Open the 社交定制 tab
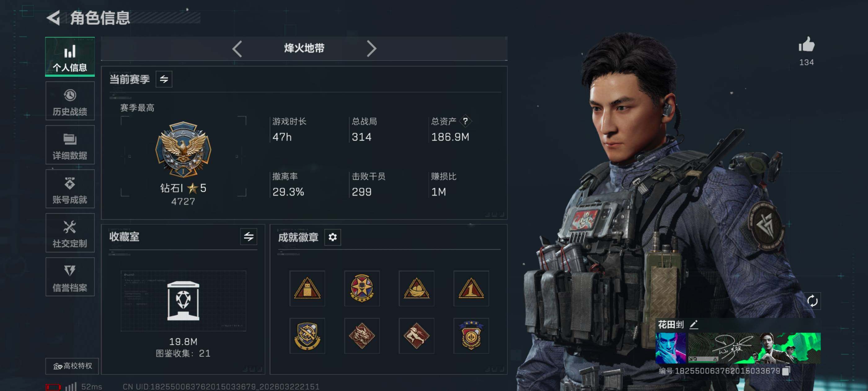Image resolution: width=868 pixels, height=391 pixels. (x=70, y=233)
